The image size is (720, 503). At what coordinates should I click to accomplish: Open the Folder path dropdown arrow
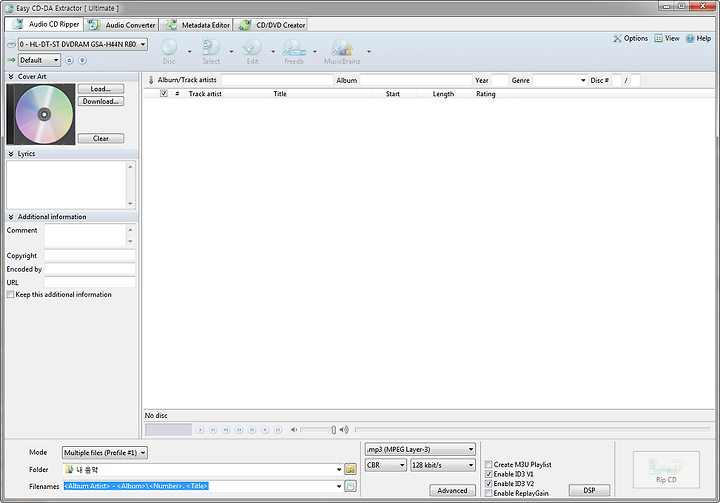339,469
